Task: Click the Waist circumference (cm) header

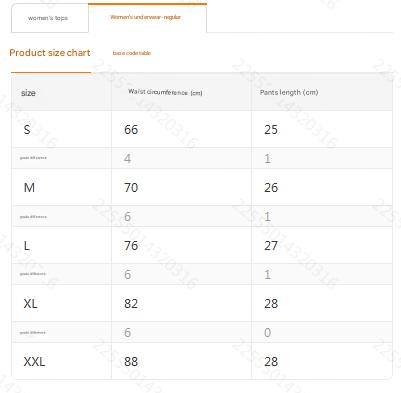Action: (x=165, y=92)
